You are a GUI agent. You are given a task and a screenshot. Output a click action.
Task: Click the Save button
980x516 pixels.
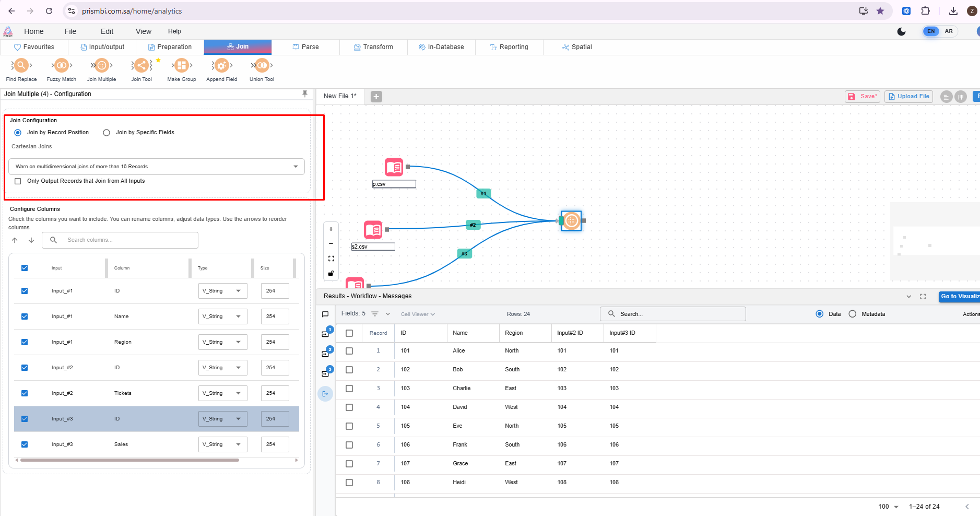pyautogui.click(x=863, y=97)
